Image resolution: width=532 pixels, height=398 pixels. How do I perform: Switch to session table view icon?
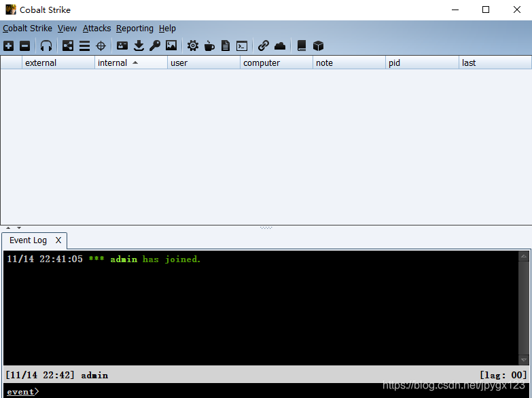click(84, 46)
